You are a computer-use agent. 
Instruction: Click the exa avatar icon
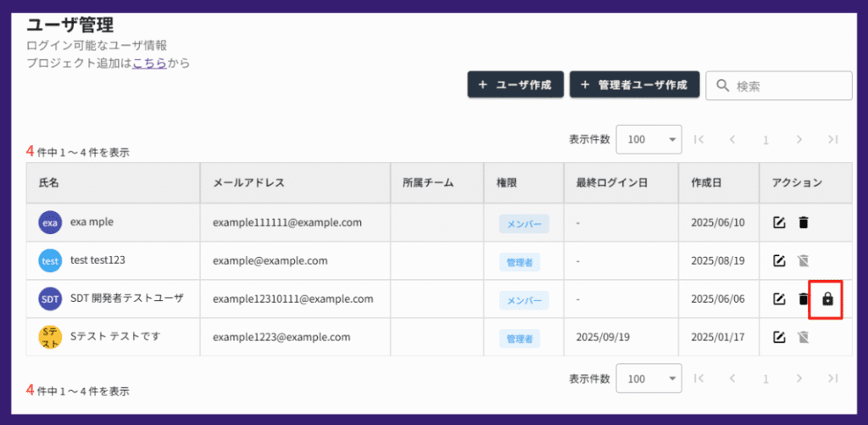point(50,222)
